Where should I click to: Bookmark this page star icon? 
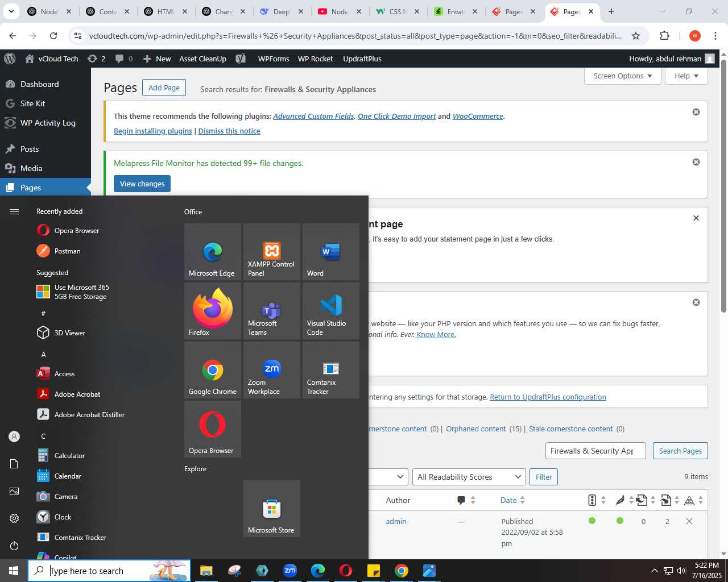636,36
